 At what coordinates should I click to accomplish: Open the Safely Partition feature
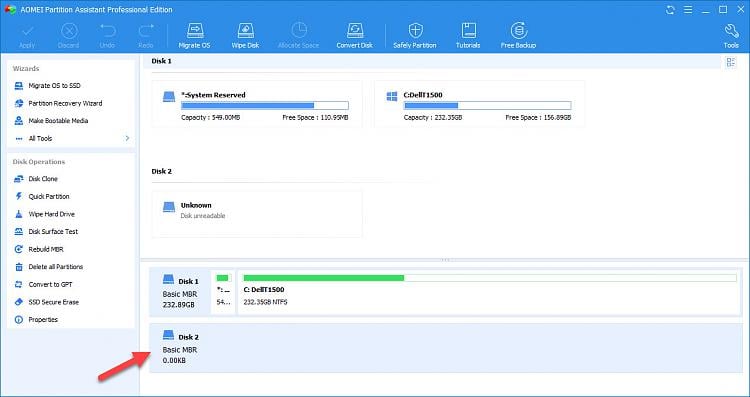(415, 35)
